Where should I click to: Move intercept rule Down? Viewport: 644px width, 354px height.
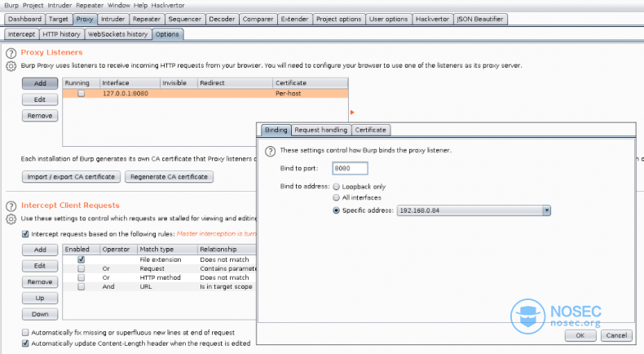[40, 314]
